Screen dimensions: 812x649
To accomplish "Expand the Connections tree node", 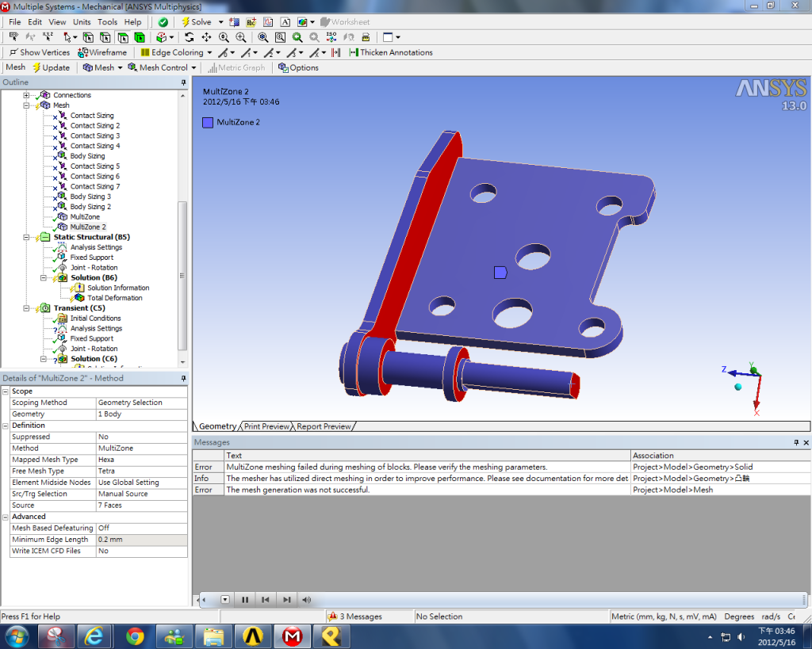I will coord(26,95).
